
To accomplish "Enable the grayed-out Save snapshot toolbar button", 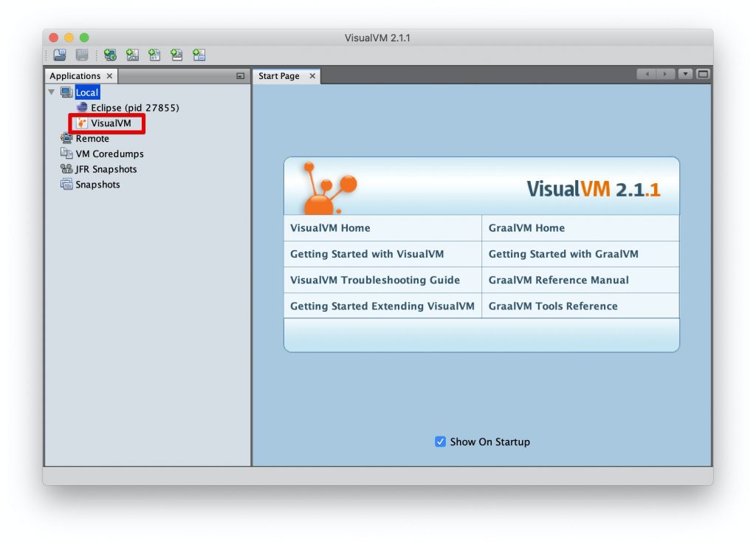I will point(81,55).
